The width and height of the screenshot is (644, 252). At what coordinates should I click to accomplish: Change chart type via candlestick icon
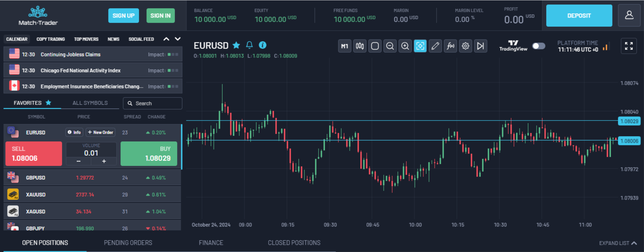tap(360, 46)
